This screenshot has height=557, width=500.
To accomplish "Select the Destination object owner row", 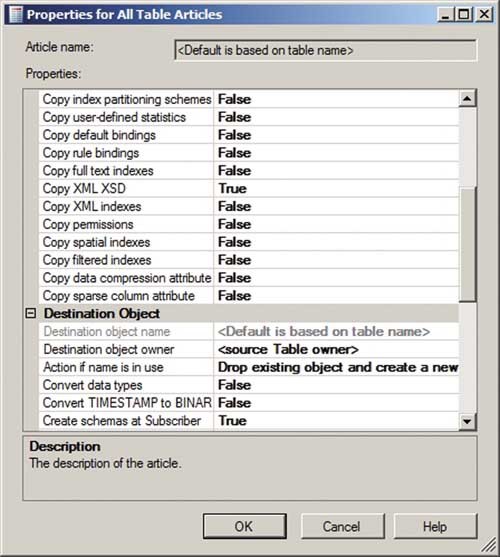I will [x=249, y=349].
